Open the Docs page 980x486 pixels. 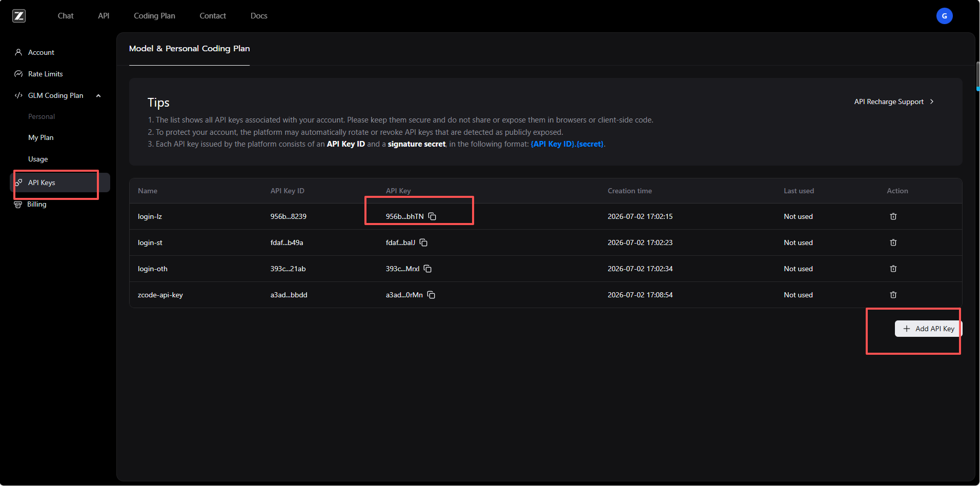[259, 16]
